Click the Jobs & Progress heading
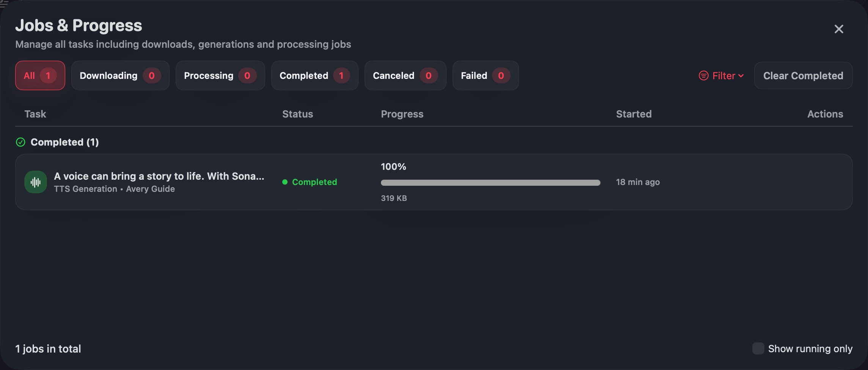868x370 pixels. [79, 25]
